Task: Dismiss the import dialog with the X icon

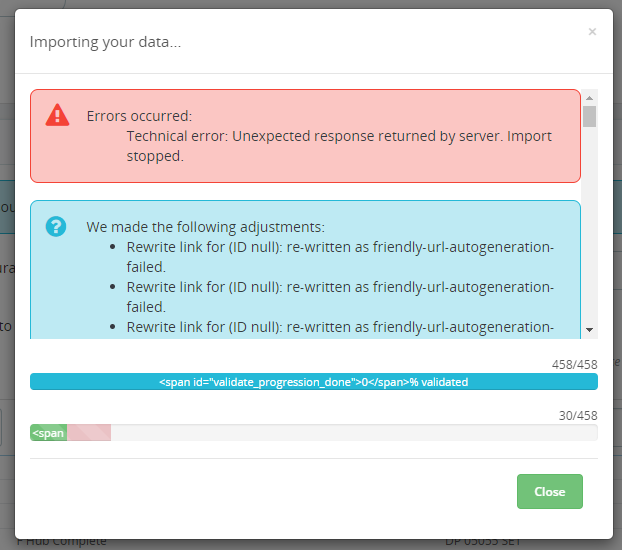Action: [x=592, y=32]
